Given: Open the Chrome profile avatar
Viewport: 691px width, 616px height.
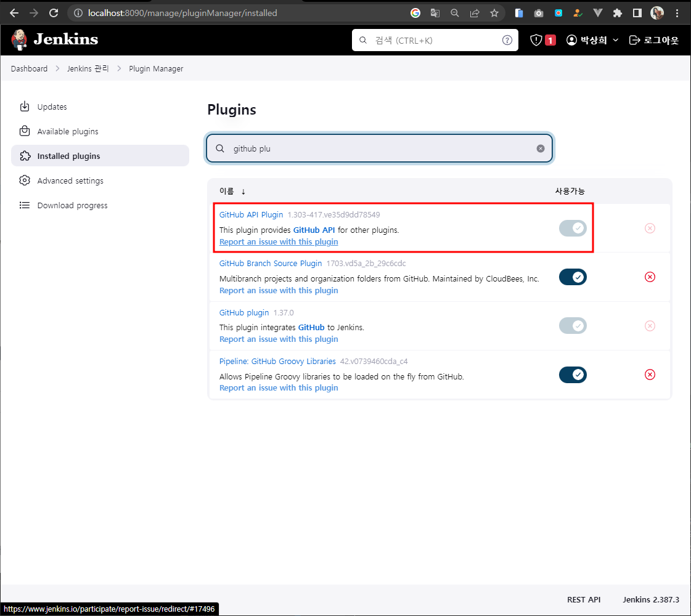Looking at the screenshot, I should pos(657,13).
